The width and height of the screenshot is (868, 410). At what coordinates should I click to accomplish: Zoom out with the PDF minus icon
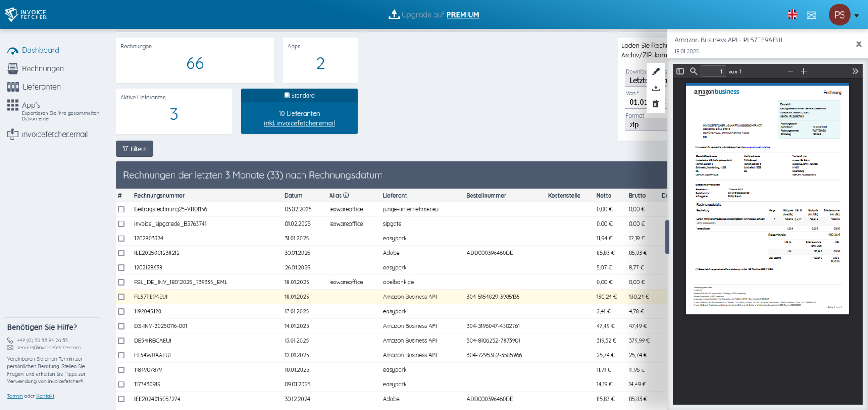pyautogui.click(x=790, y=71)
